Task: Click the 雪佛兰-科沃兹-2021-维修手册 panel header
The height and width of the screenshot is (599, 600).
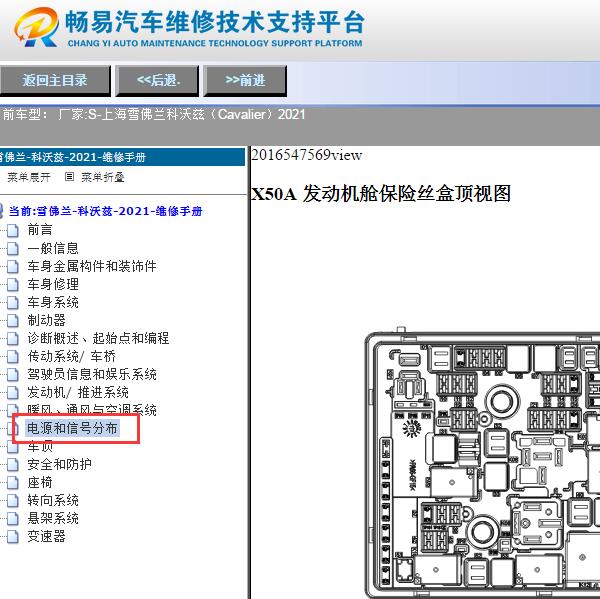Action: [122, 157]
